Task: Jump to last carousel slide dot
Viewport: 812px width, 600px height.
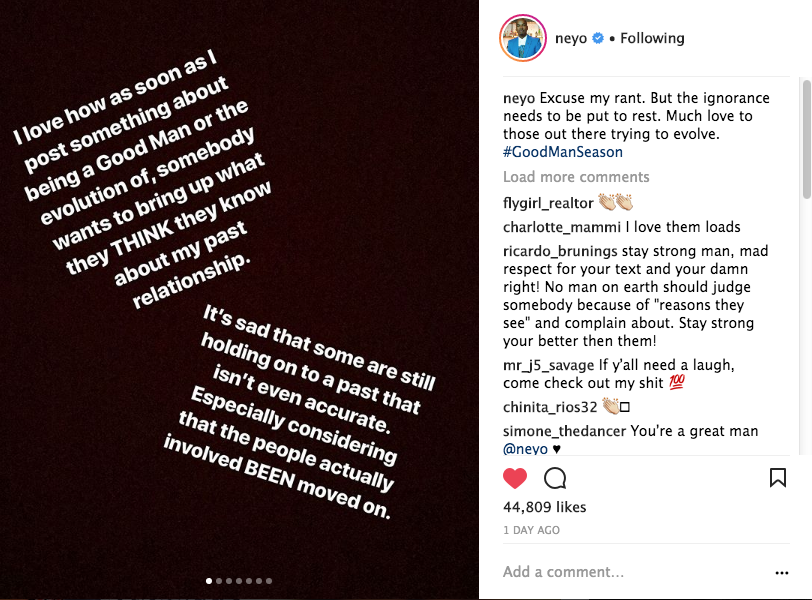Action: pyautogui.click(x=269, y=580)
